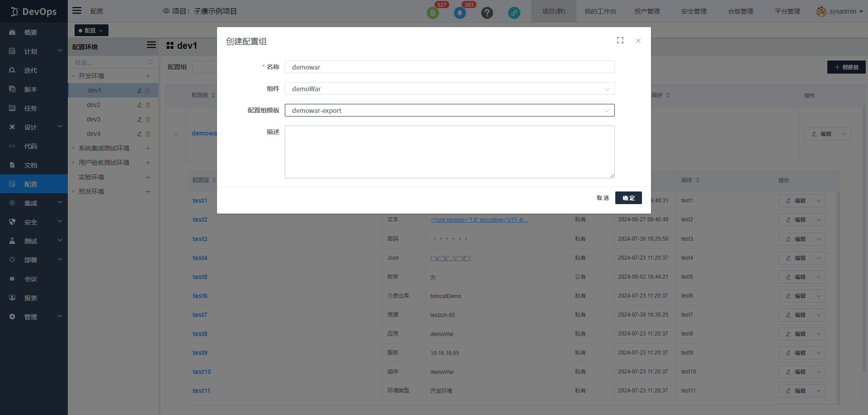The width and height of the screenshot is (868, 415).
Task: Open the 配置组模板 dropdown showing demowar-export
Action: 449,111
